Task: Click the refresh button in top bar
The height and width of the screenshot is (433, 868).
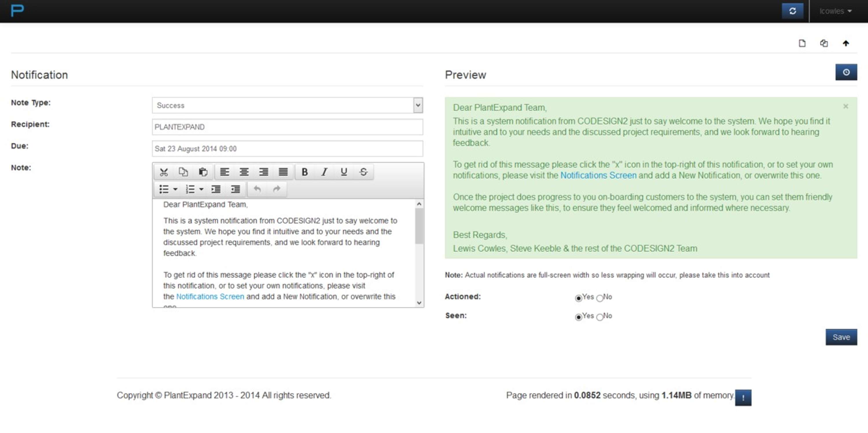Action: (x=792, y=11)
